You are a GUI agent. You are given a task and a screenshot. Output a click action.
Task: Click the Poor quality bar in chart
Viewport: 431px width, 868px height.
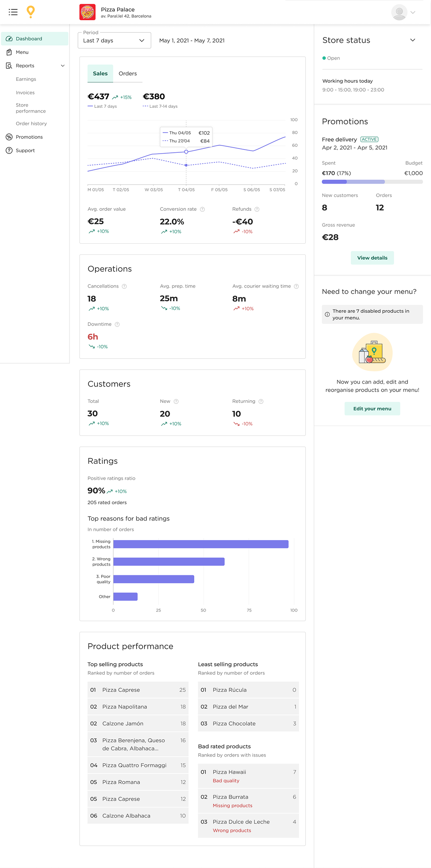point(154,579)
